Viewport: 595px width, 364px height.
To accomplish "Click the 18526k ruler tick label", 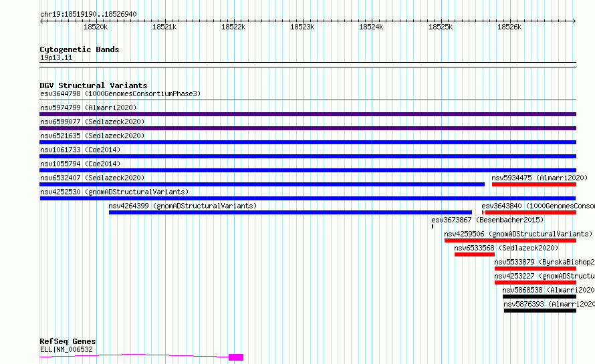I will pos(509,27).
